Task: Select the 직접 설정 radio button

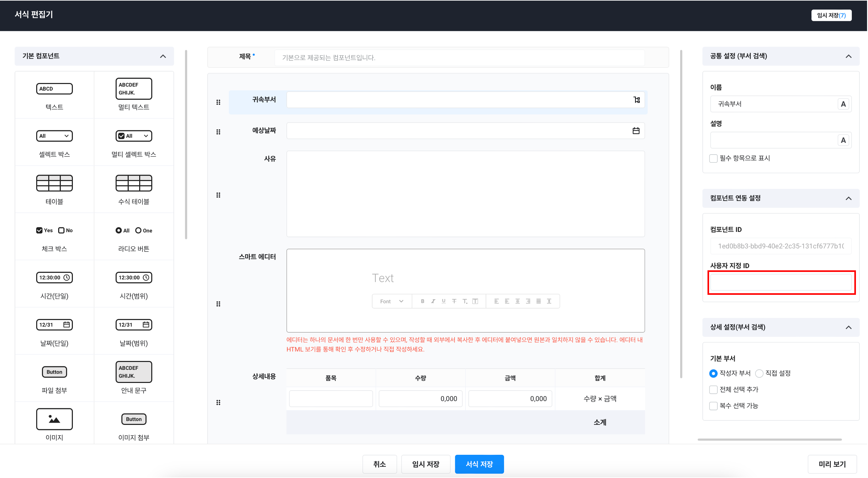Action: click(x=759, y=373)
